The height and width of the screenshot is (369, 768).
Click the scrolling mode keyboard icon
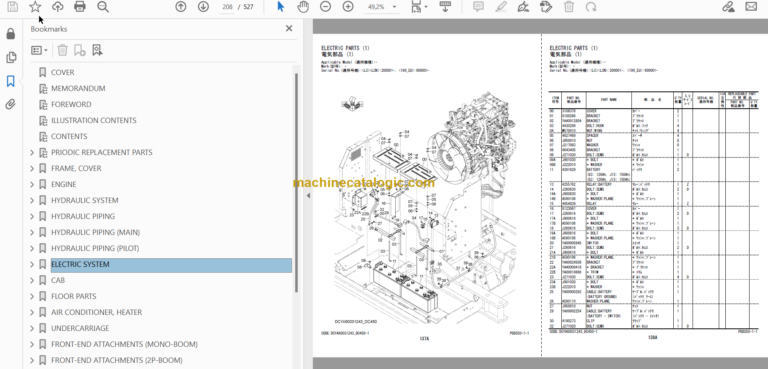(x=445, y=7)
